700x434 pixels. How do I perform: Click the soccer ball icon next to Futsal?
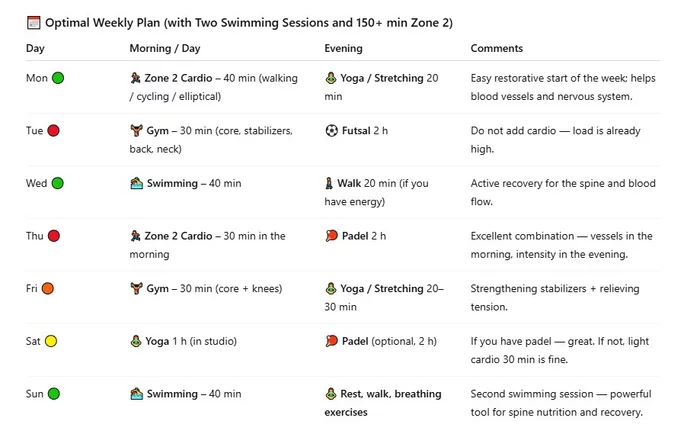[331, 131]
